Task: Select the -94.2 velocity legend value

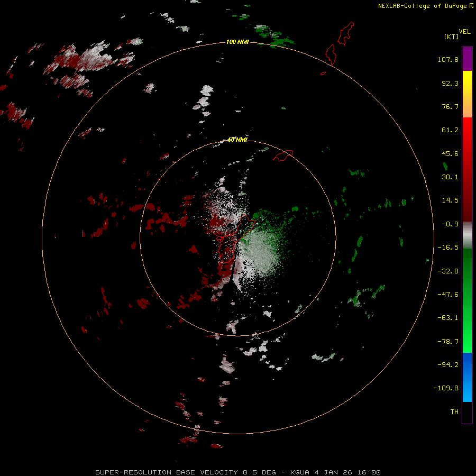Action: (x=448, y=364)
